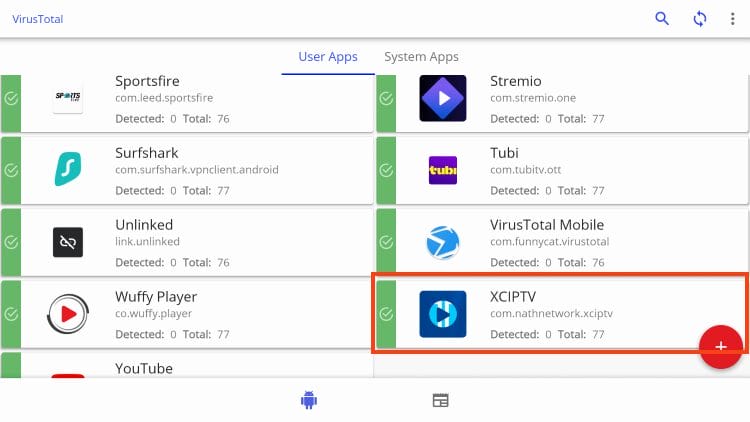Click the Wuffy Player app icon
This screenshot has height=422, width=750.
(68, 315)
